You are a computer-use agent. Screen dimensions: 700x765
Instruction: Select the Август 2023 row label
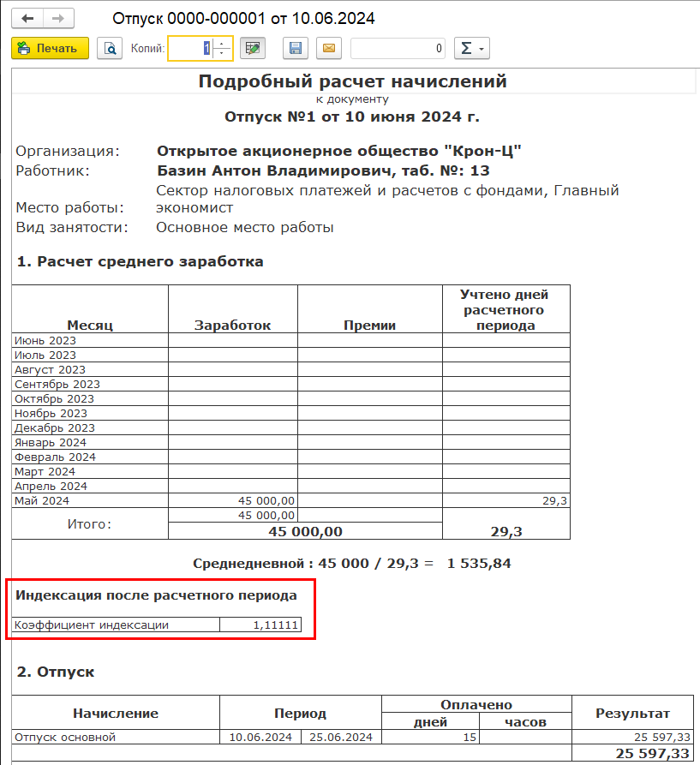90,370
